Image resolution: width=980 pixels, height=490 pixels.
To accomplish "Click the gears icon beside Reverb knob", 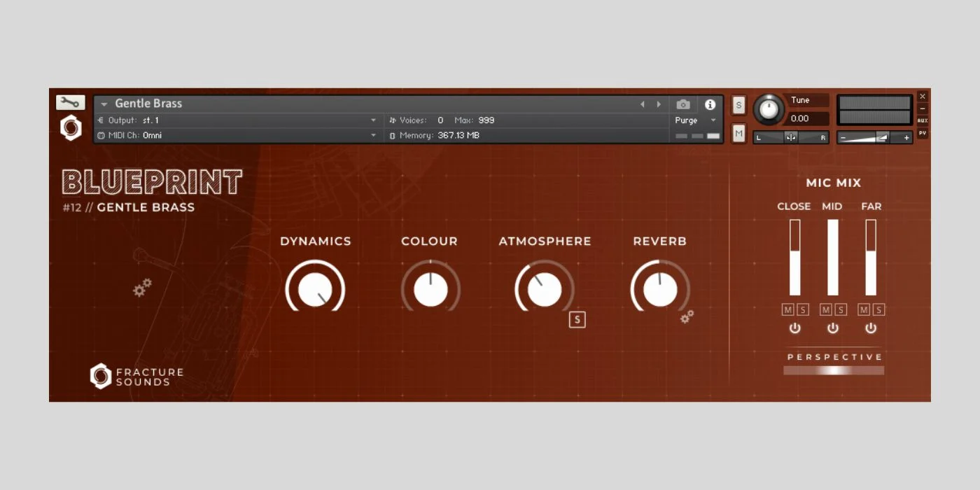I will click(687, 317).
